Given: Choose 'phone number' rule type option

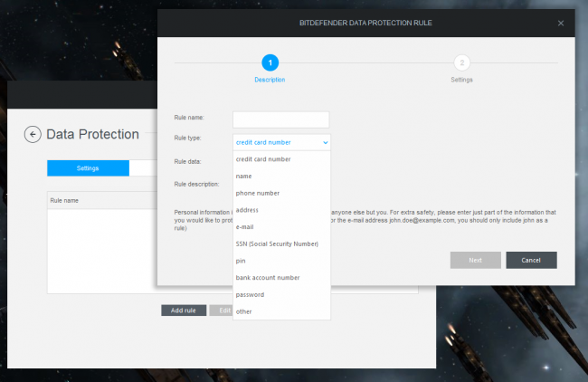Looking at the screenshot, I should point(281,193).
